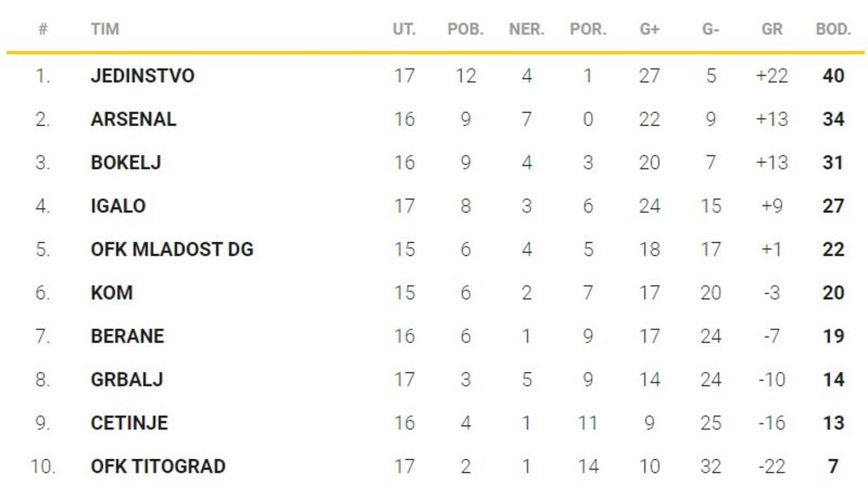Screen dimensions: 868x485
Task: Open the GRBALJ team link
Action: pos(127,379)
